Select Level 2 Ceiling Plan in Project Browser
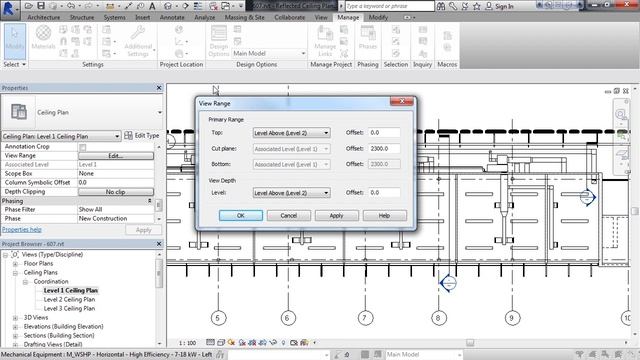 pyautogui.click(x=69, y=300)
